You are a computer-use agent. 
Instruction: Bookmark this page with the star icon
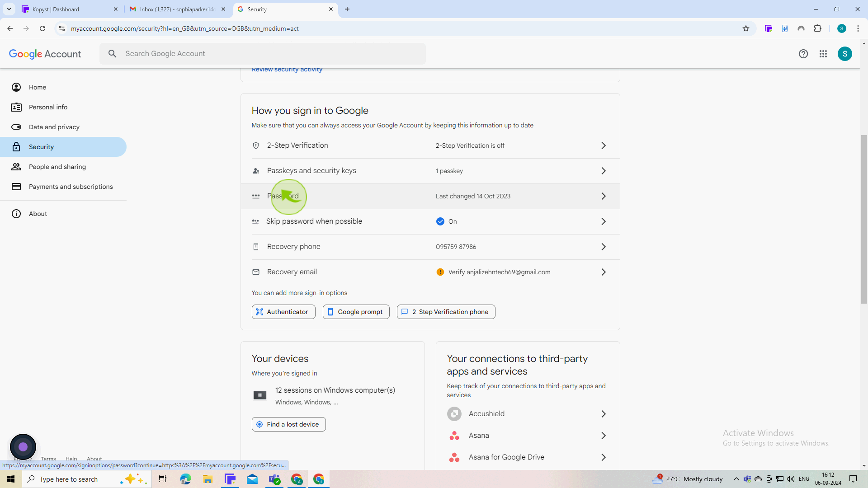[x=746, y=28]
